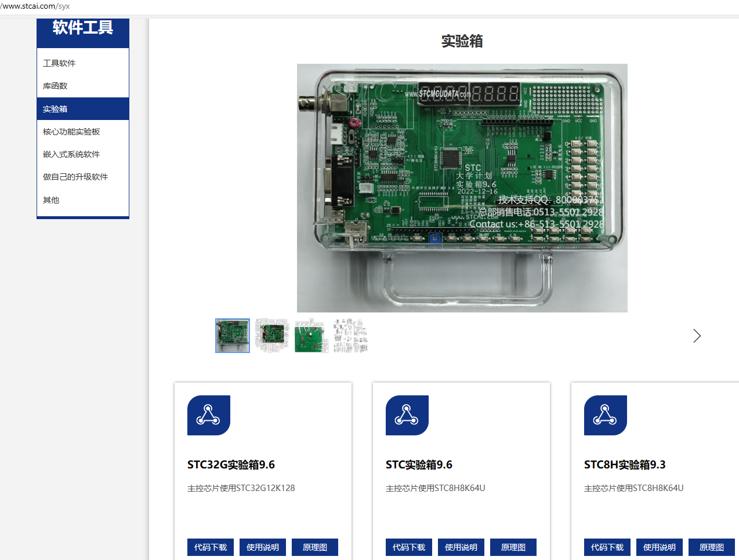Select the third thumbnail of green circuit board
Image resolution: width=739 pixels, height=560 pixels.
click(x=311, y=336)
